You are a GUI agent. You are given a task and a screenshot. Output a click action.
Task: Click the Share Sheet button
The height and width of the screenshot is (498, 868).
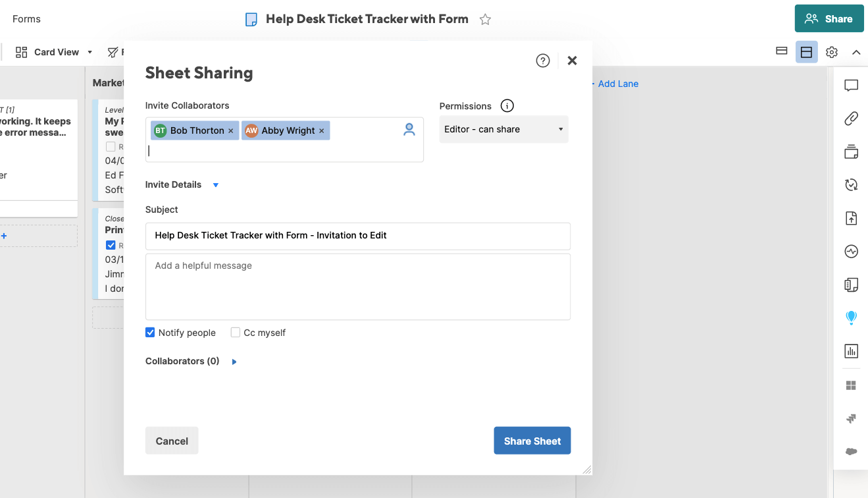pyautogui.click(x=532, y=441)
